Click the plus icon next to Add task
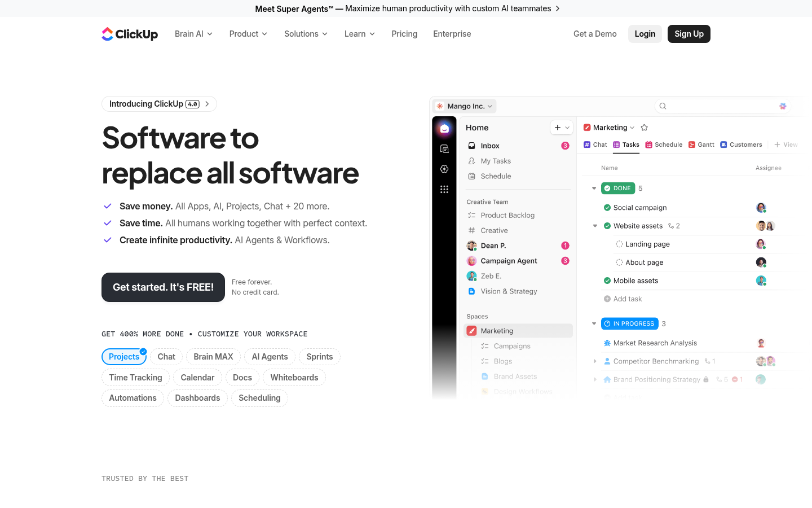Image resolution: width=812 pixels, height=508 pixels. (x=607, y=299)
